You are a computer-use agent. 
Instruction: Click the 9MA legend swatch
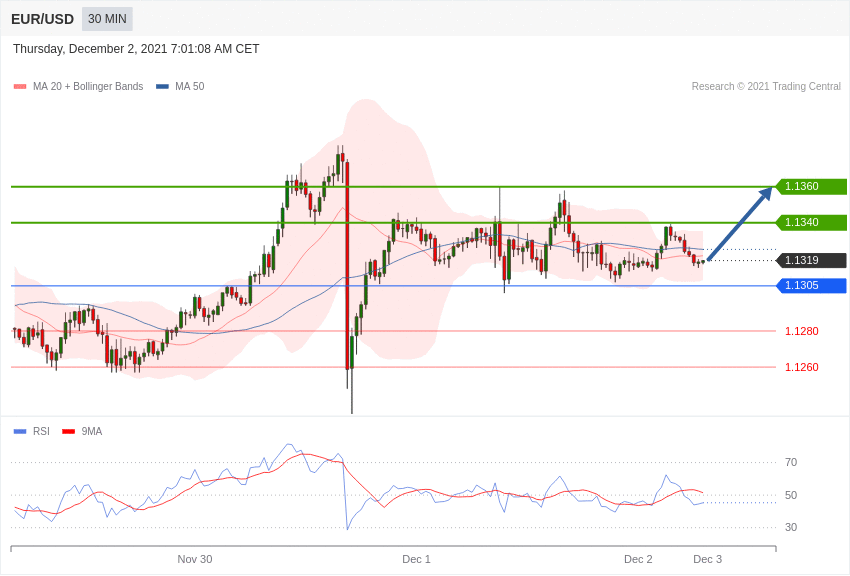click(68, 431)
